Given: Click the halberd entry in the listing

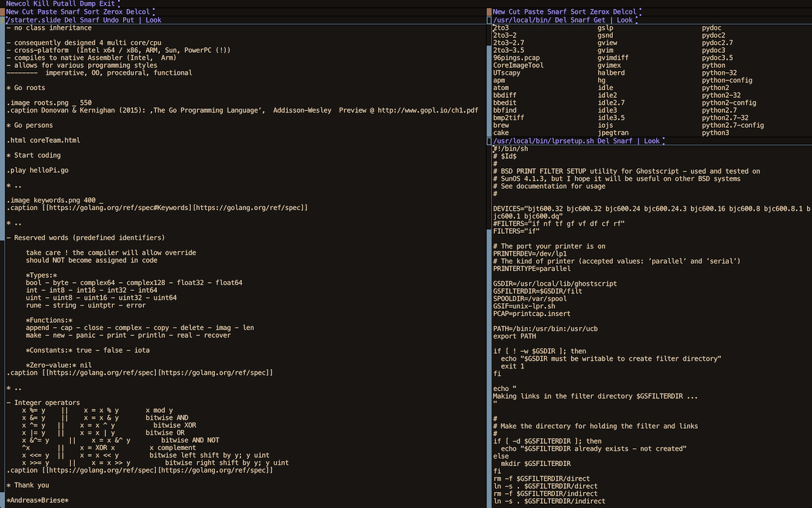Looking at the screenshot, I should coord(612,73).
